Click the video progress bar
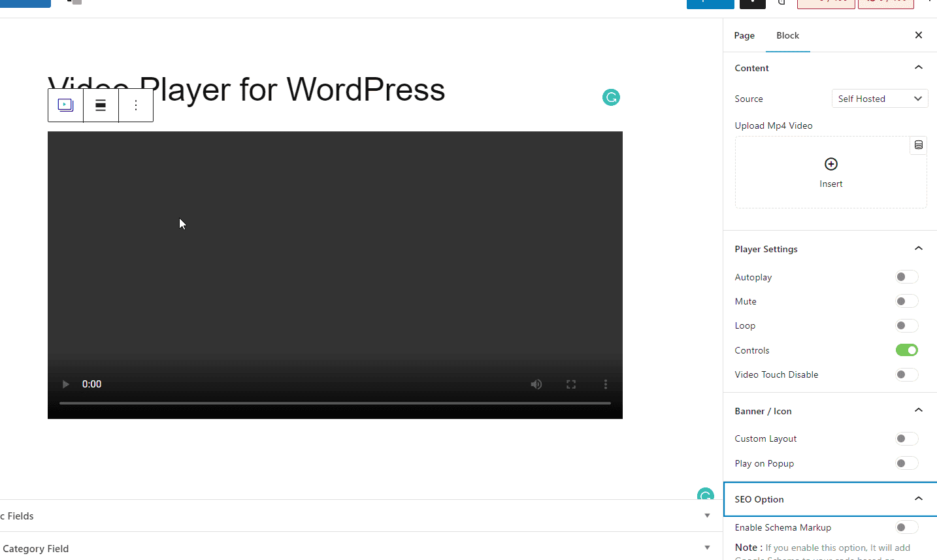This screenshot has width=937, height=560. (x=335, y=403)
